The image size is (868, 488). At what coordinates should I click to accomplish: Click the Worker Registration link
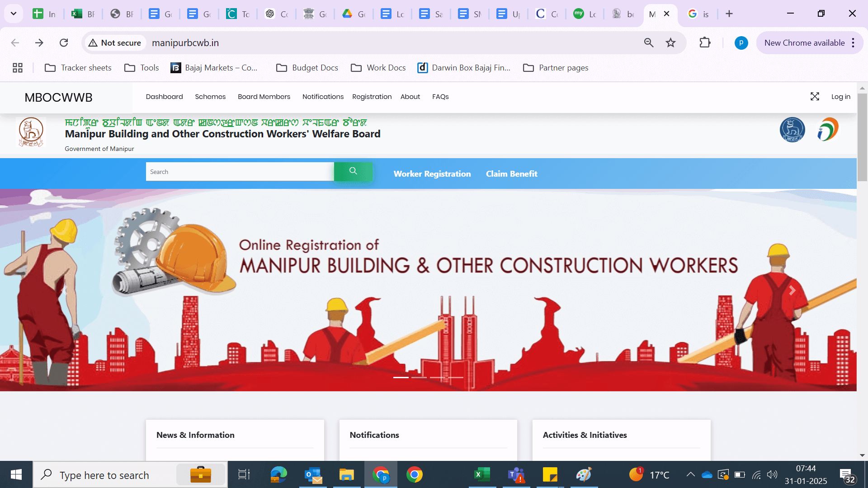pos(432,174)
